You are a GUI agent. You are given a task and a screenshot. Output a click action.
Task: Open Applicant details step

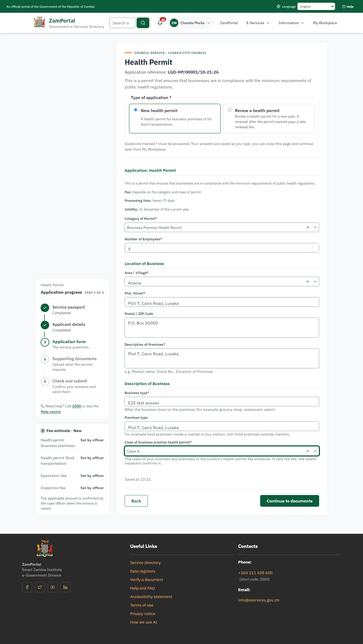coord(69,324)
